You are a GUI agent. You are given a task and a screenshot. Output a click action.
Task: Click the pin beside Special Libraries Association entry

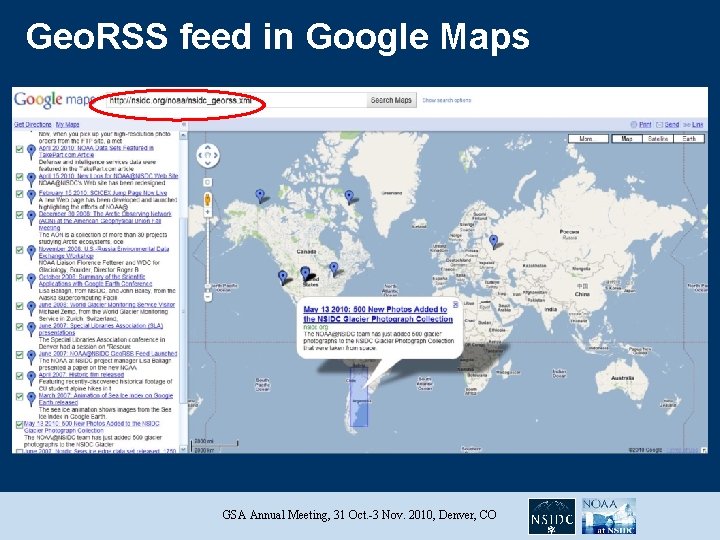[31, 329]
